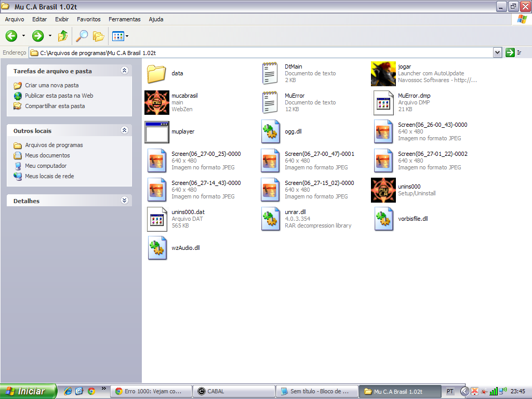The height and width of the screenshot is (399, 532).
Task: Expand the Detalhes panel
Action: (124, 201)
